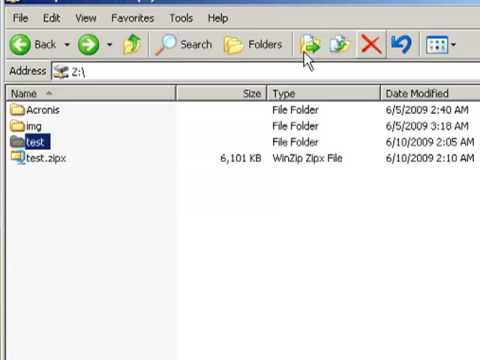
Task: Open the Favorites menu
Action: coord(132,18)
